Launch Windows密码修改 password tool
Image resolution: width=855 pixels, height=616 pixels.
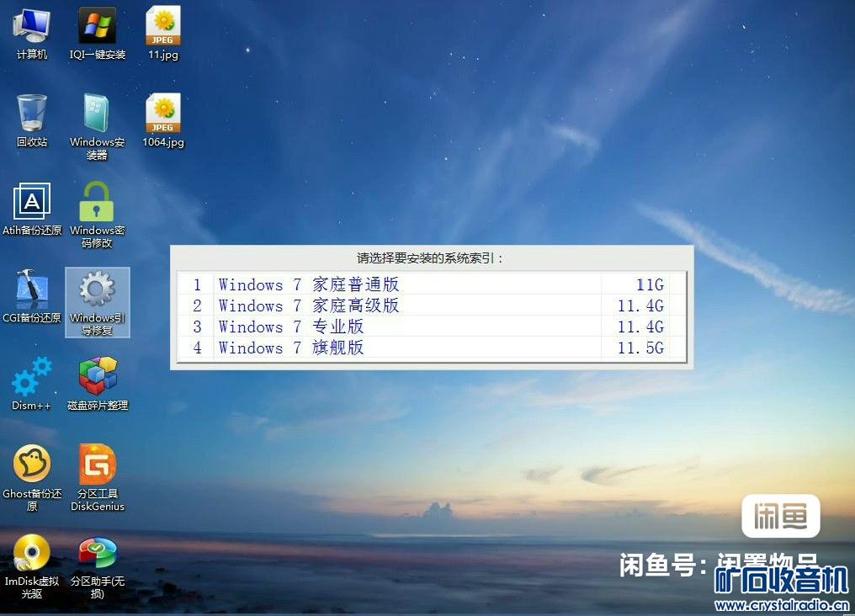pos(97,215)
